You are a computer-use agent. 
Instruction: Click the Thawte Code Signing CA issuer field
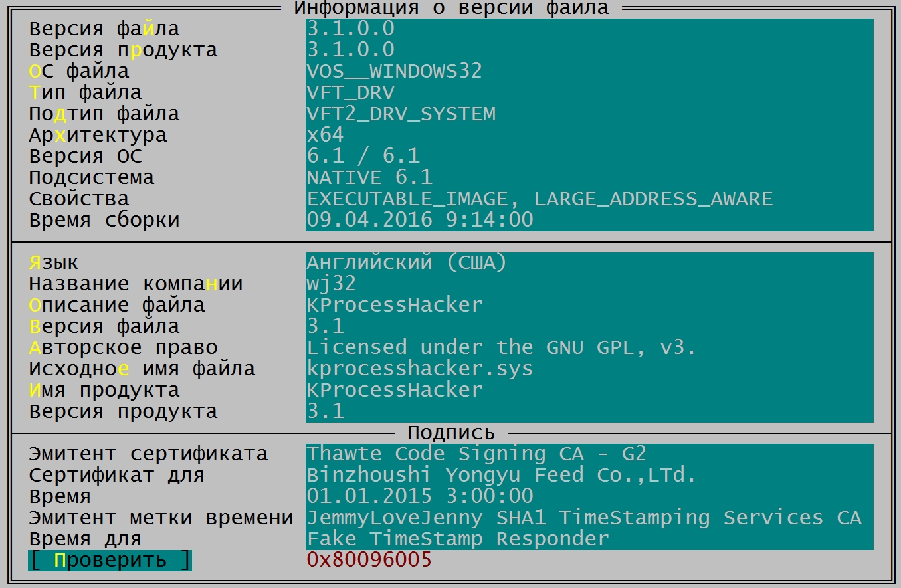click(x=589, y=454)
